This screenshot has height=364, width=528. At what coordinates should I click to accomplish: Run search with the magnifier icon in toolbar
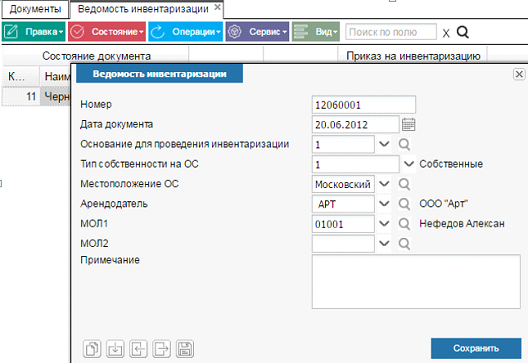coord(463,32)
